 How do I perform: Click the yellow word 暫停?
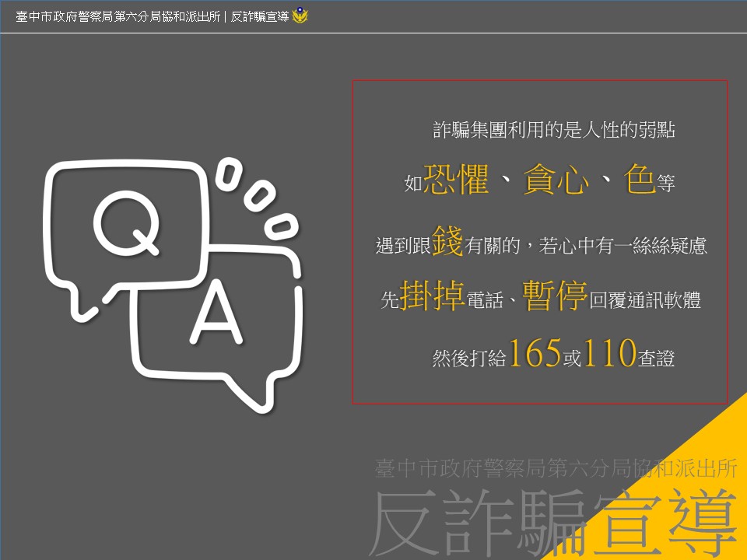pyautogui.click(x=555, y=296)
